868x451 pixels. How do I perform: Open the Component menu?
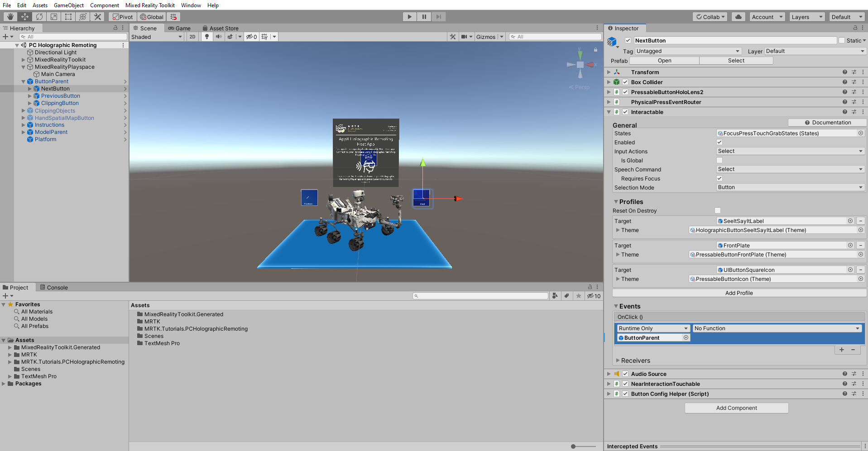(105, 5)
